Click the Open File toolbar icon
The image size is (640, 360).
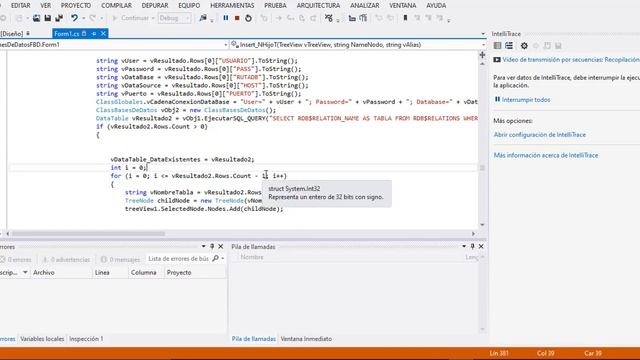tap(36, 18)
